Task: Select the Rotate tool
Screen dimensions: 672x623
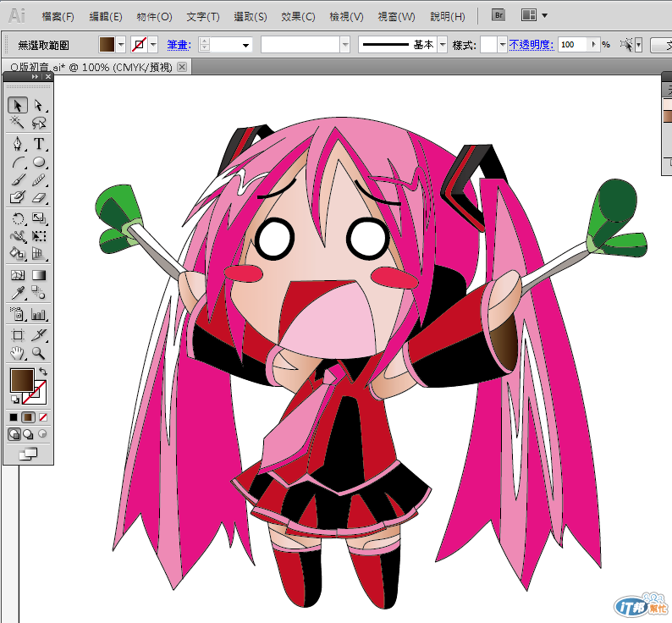Action: point(18,218)
